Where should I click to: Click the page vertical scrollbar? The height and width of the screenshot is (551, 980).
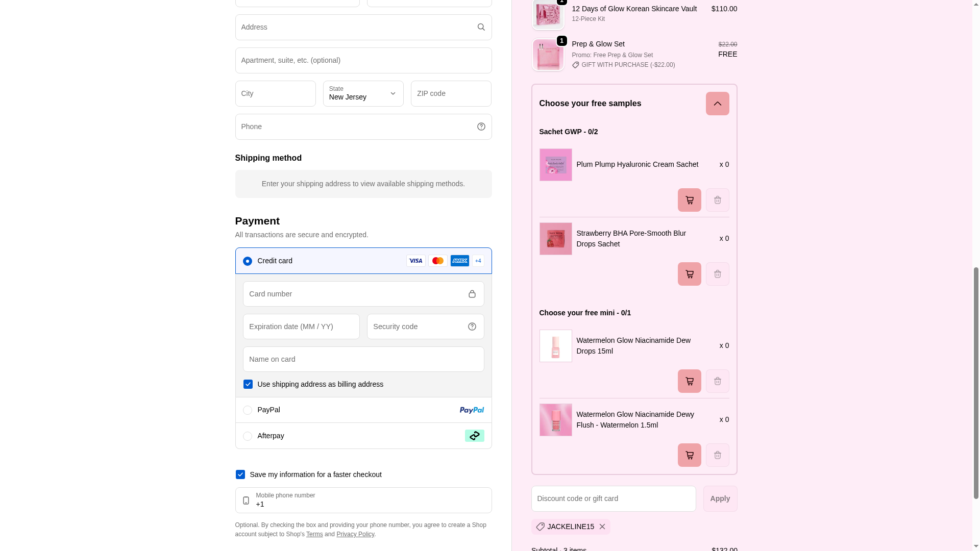(976, 383)
